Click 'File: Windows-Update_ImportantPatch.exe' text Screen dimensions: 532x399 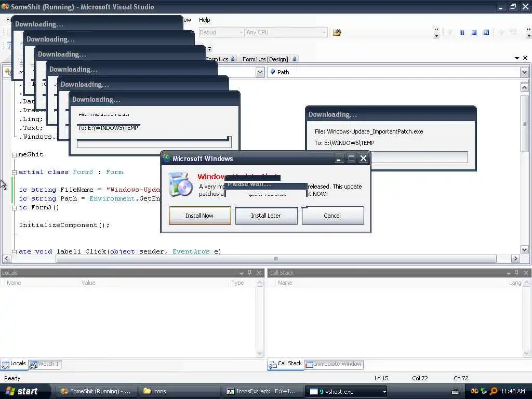[x=369, y=131]
